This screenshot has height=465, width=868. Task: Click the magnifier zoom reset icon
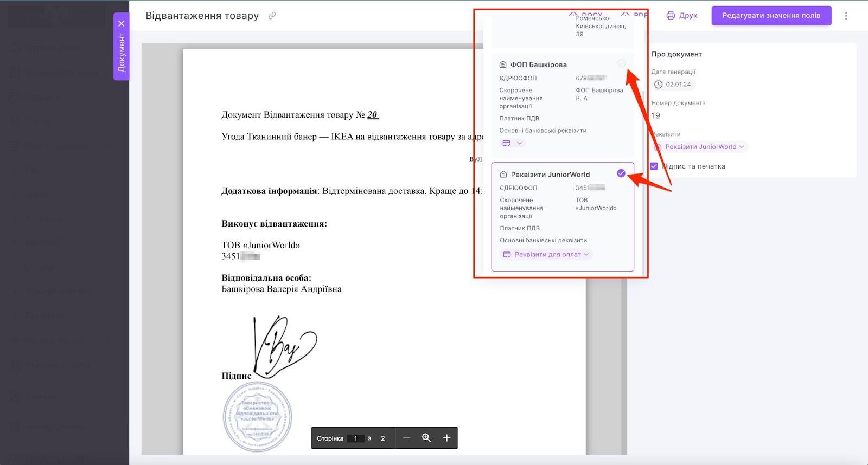(x=426, y=438)
